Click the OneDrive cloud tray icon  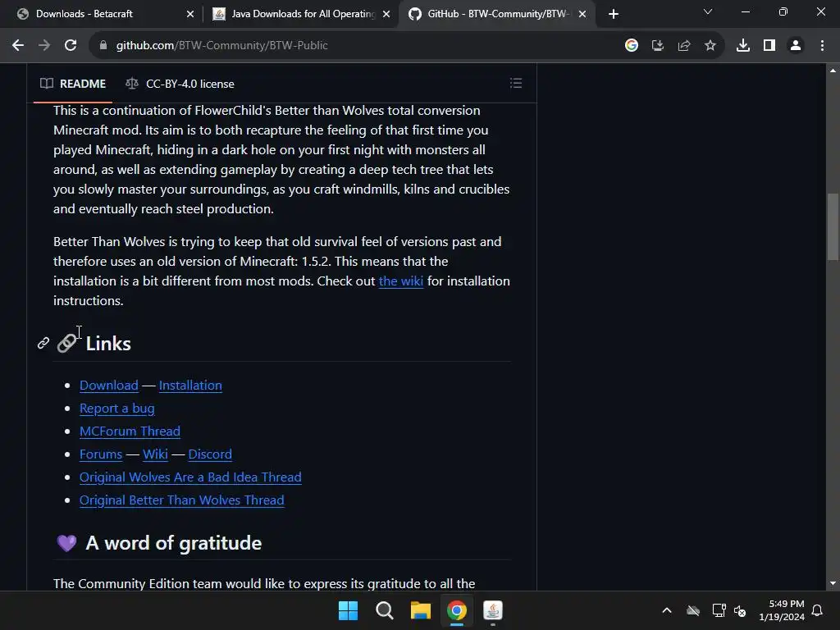[x=693, y=610]
